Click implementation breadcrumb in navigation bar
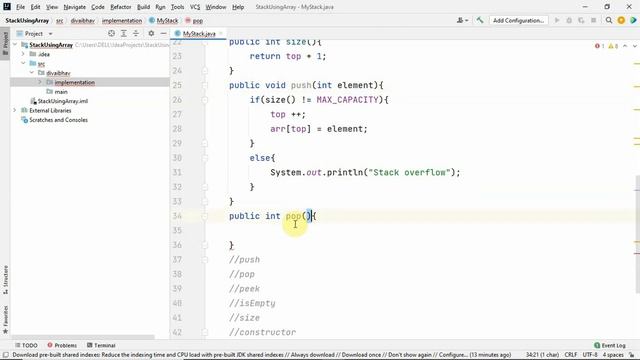This screenshot has height=360, width=640. tap(122, 20)
